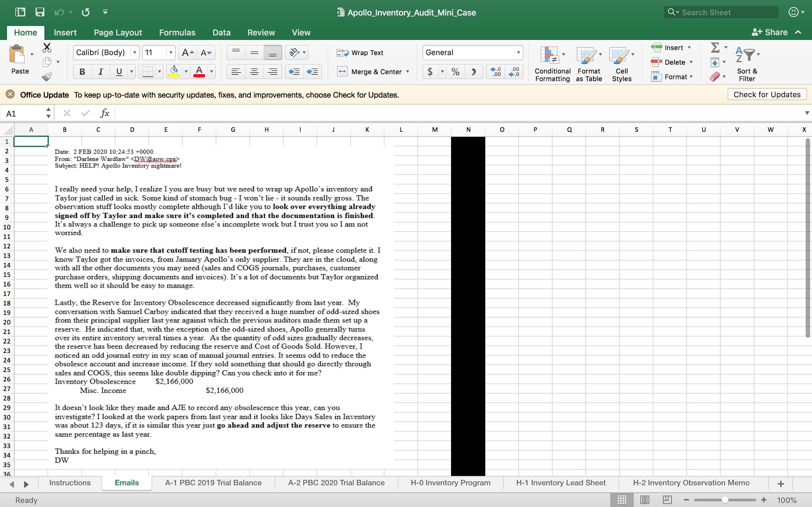Click the Increase Indent icon

click(312, 72)
